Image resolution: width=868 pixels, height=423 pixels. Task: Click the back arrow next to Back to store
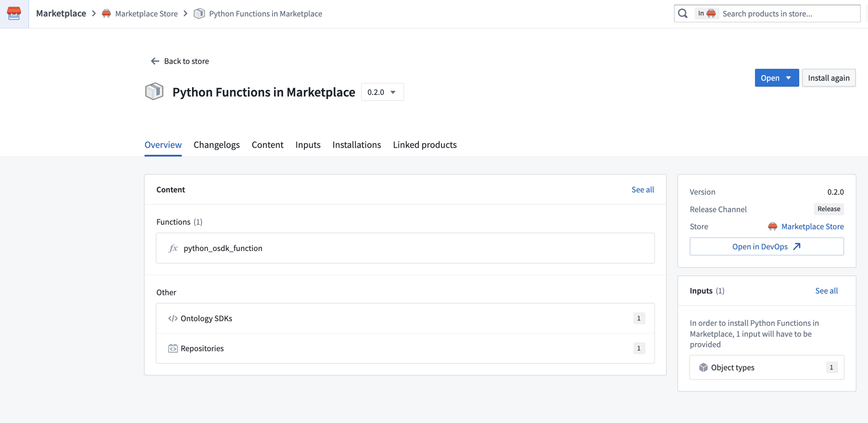(154, 61)
